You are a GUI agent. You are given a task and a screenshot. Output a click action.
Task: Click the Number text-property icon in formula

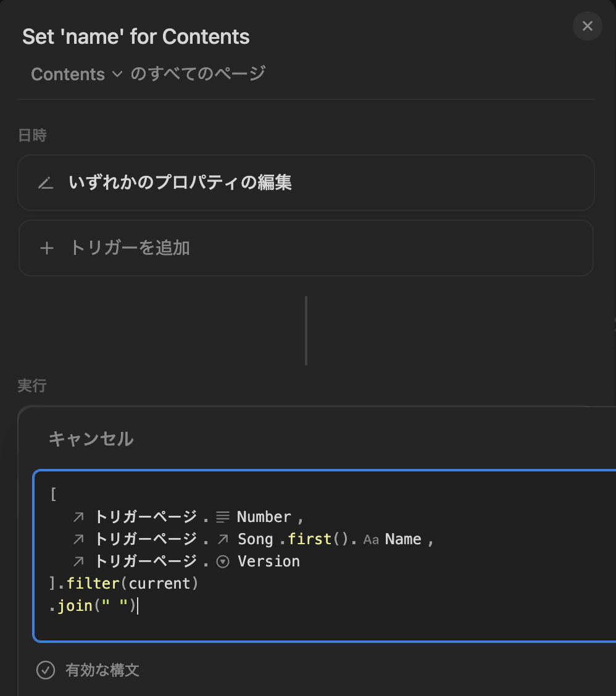tap(222, 517)
